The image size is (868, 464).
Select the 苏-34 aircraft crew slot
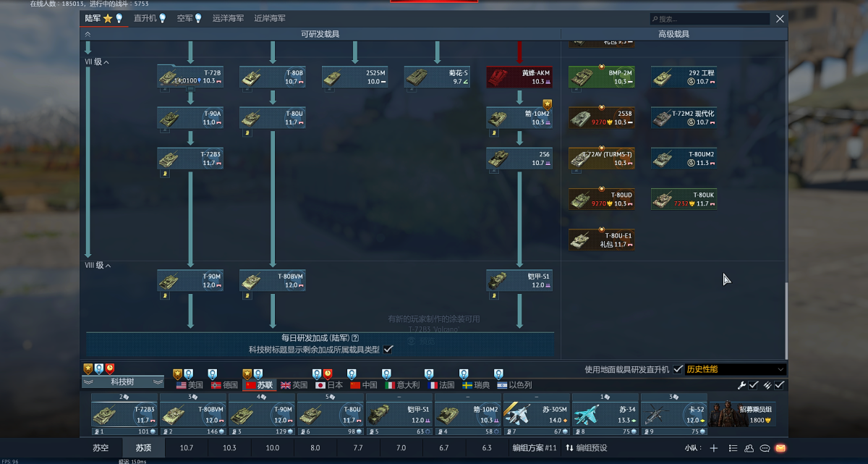(605, 416)
